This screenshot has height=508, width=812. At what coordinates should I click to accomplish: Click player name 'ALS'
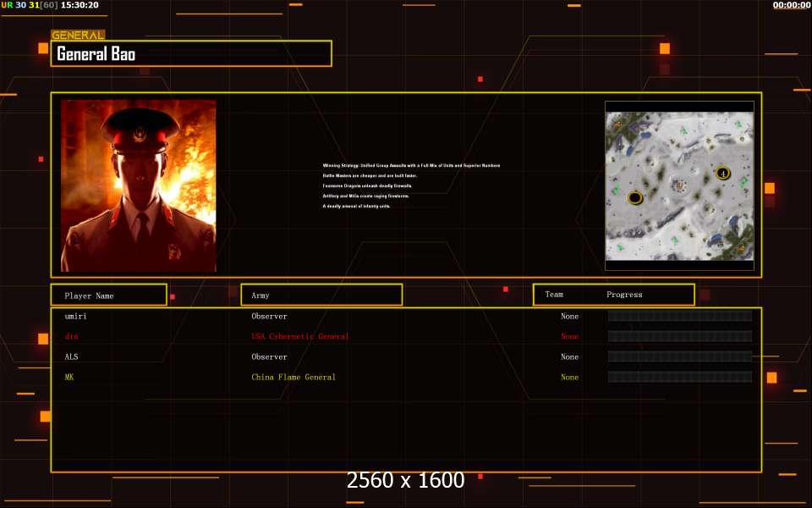pyautogui.click(x=71, y=356)
